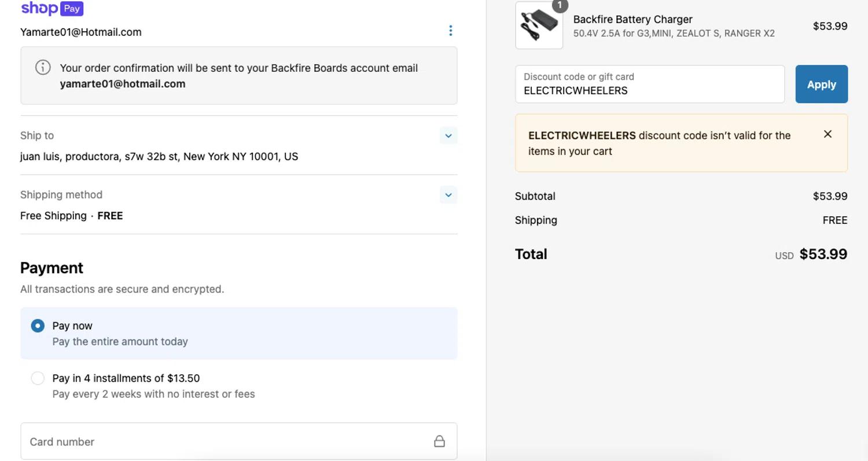Click the quantity badge on the product image
The height and width of the screenshot is (461, 868).
560,5
